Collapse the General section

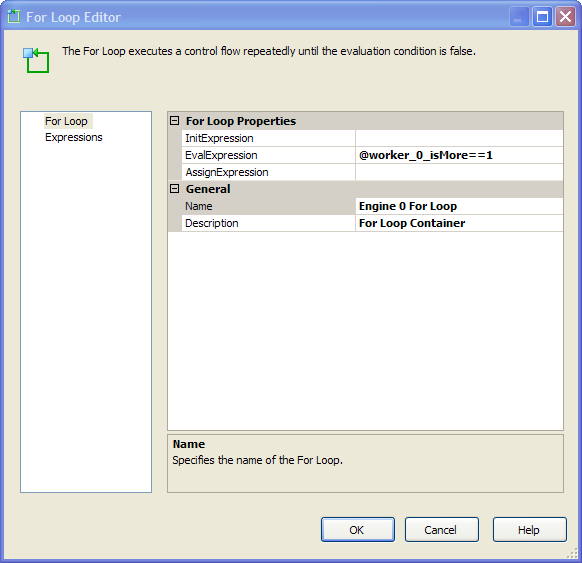click(x=174, y=189)
